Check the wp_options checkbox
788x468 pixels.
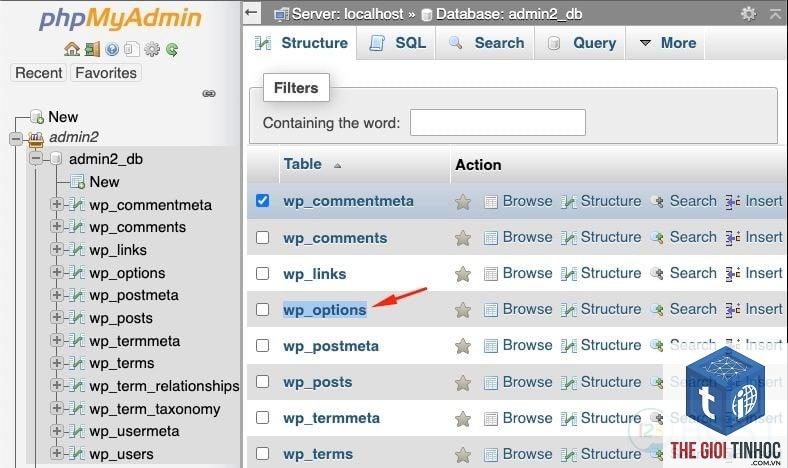pyautogui.click(x=262, y=309)
